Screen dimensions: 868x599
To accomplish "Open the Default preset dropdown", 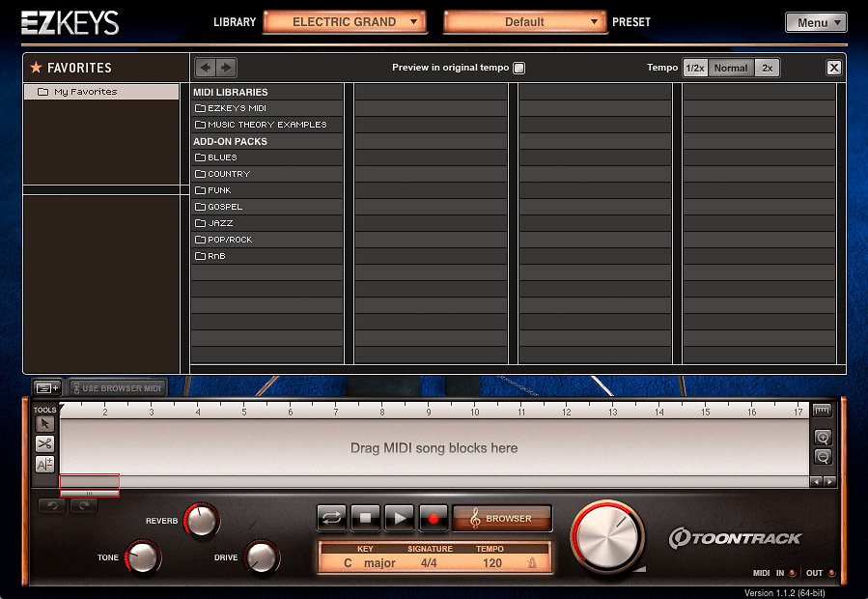I will pos(524,22).
